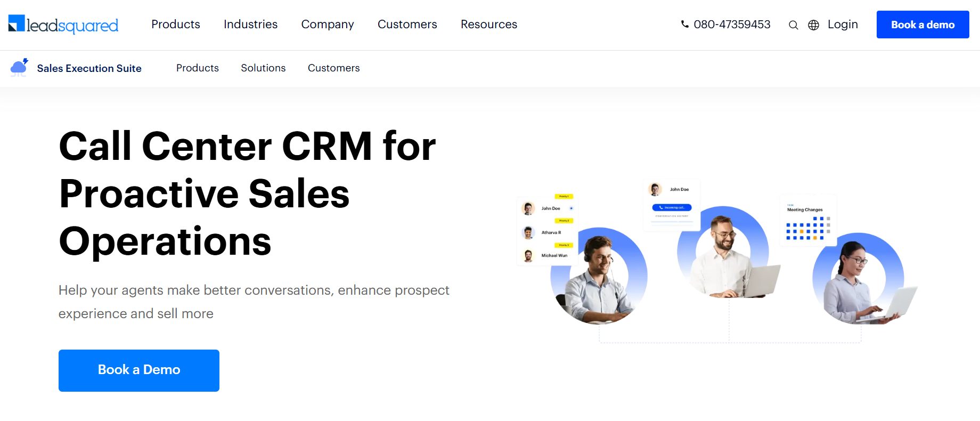
Task: Open the top Customers menu
Action: point(407,25)
